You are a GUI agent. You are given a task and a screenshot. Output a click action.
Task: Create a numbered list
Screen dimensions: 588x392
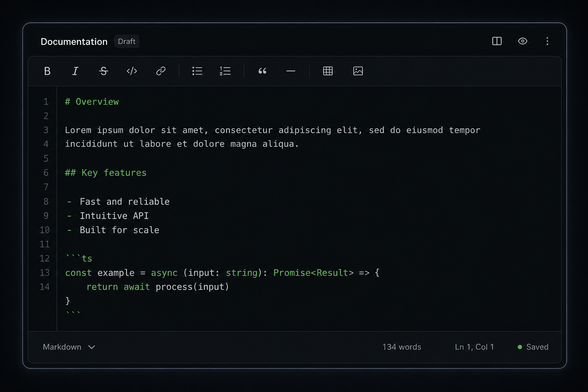[225, 71]
